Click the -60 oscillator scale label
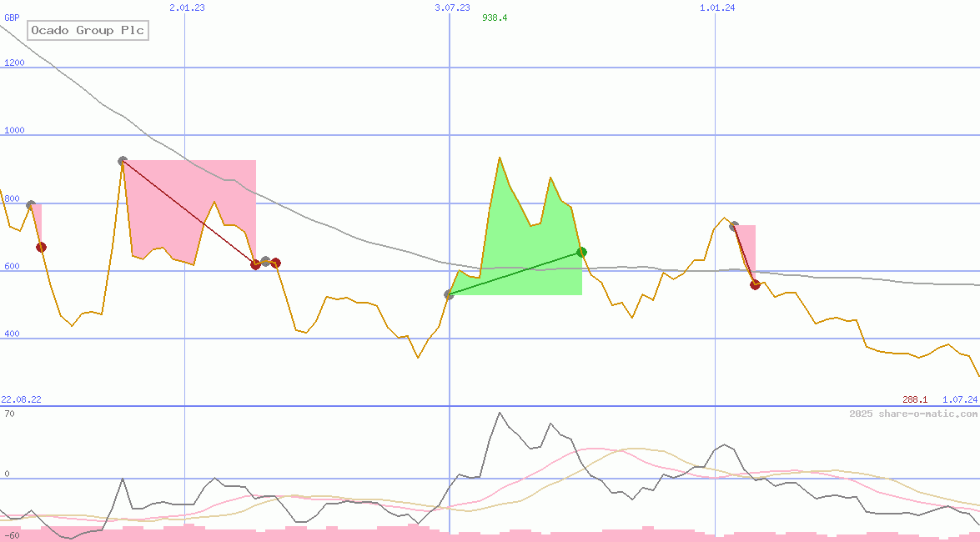980x542 pixels. coord(12,536)
